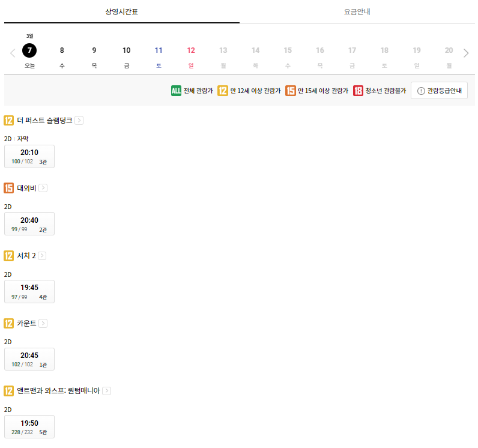Expand 앤트맨과 와스프 details chevron
478x448 pixels.
106,391
